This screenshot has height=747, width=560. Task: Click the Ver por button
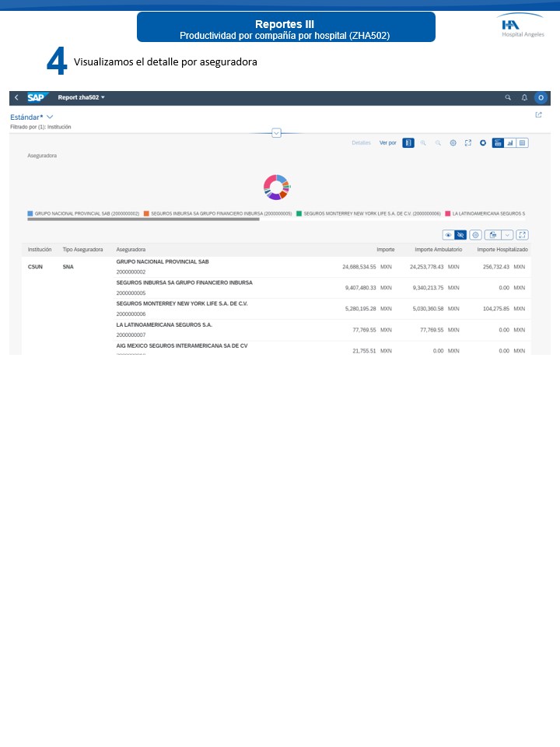(x=387, y=143)
